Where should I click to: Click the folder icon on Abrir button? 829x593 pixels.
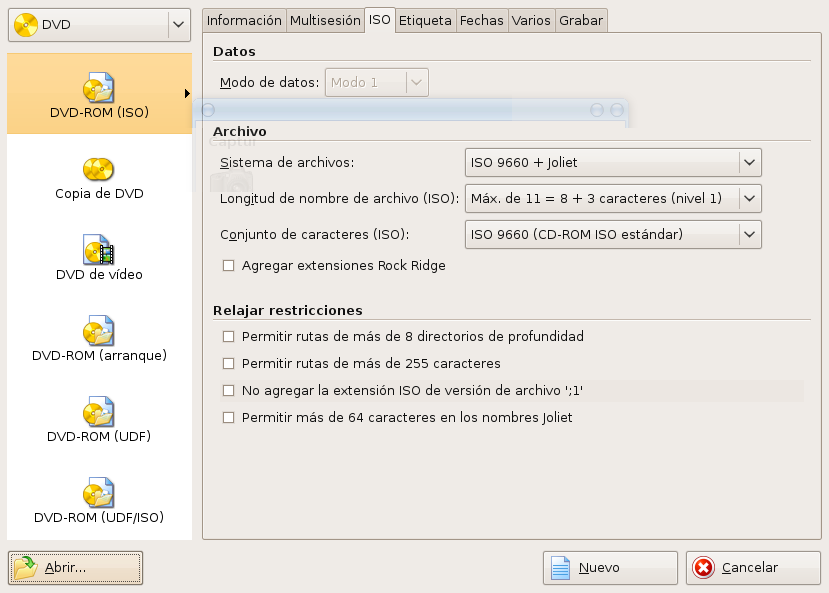tap(25, 568)
